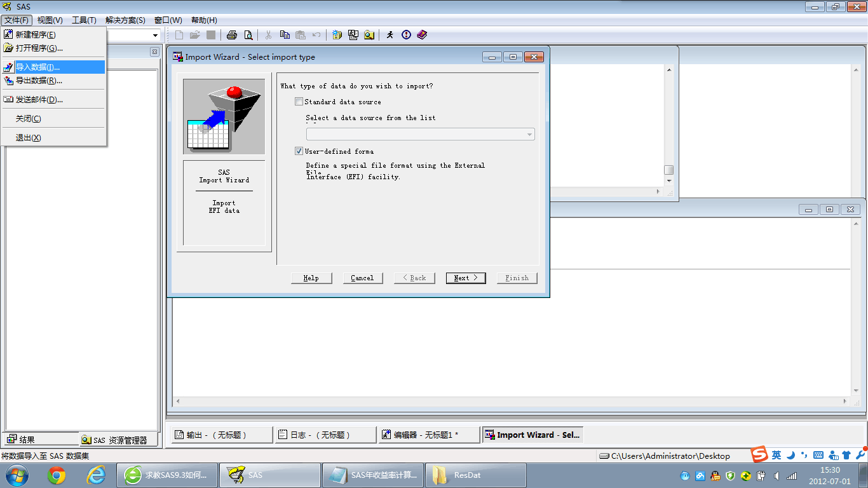Click the Sogou soft keyboard icon
868x488 pixels.
click(818, 455)
